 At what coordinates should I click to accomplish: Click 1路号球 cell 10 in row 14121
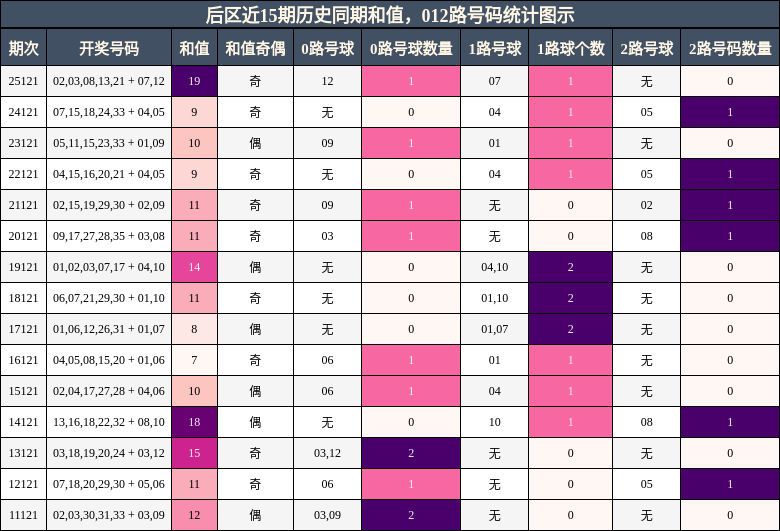click(x=494, y=422)
